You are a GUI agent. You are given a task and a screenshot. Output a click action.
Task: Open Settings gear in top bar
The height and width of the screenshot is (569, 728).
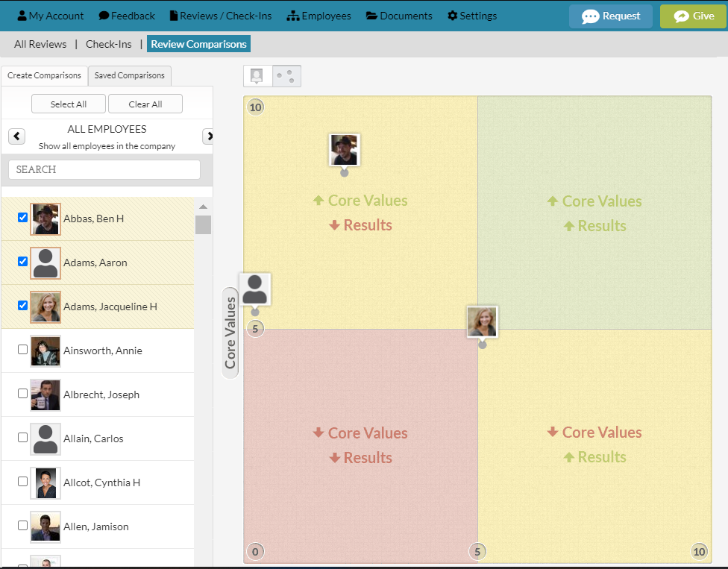pyautogui.click(x=472, y=16)
